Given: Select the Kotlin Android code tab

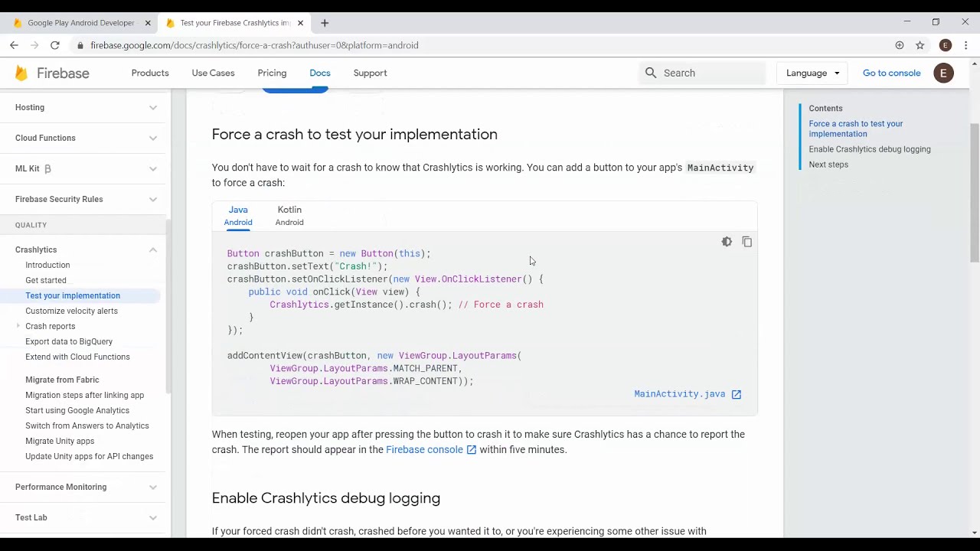Looking at the screenshot, I should point(289,216).
